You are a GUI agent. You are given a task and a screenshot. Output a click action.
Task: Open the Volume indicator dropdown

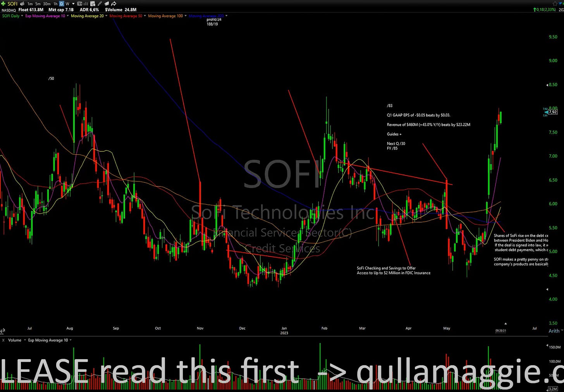25,340
